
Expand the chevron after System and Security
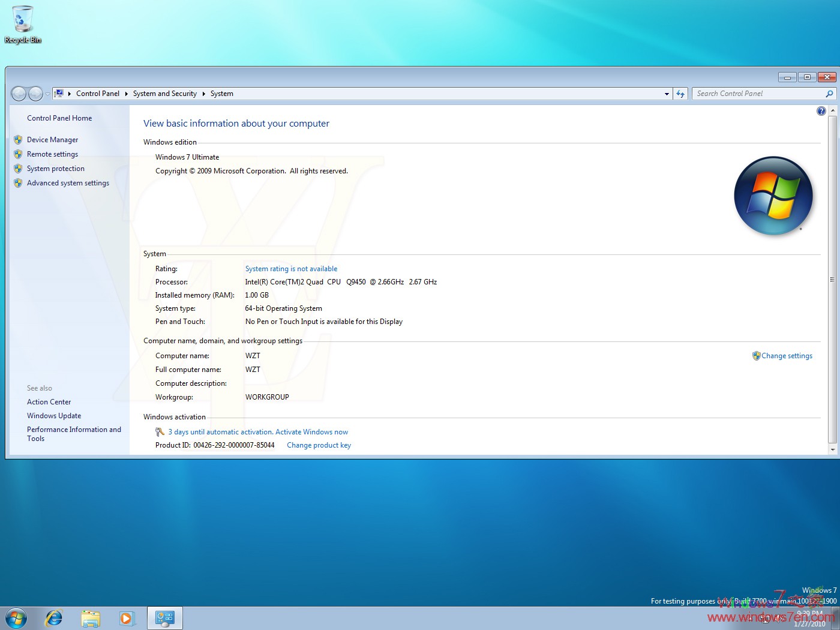click(204, 94)
